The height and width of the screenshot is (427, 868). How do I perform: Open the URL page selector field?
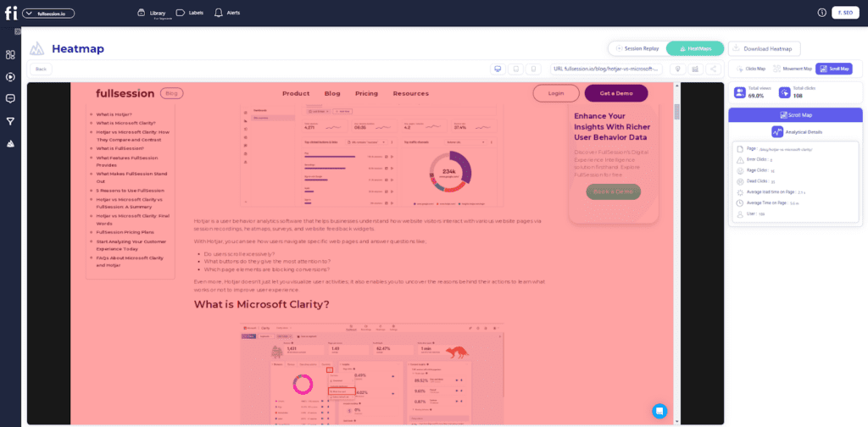tap(605, 69)
